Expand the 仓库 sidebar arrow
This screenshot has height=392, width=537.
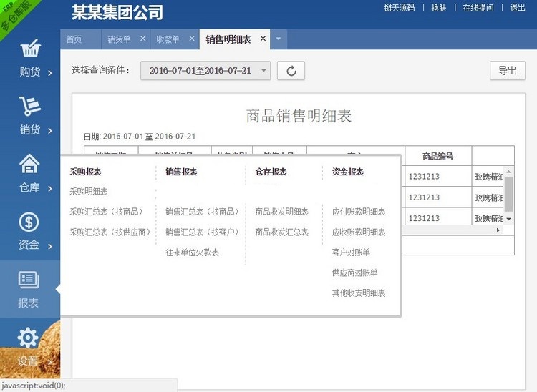(50, 188)
